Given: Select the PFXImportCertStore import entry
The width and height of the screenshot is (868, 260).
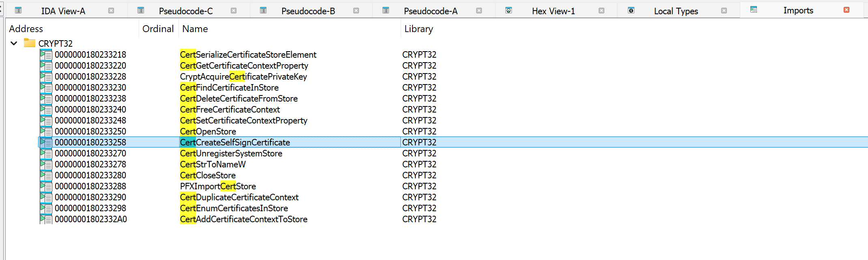Looking at the screenshot, I should (218, 186).
